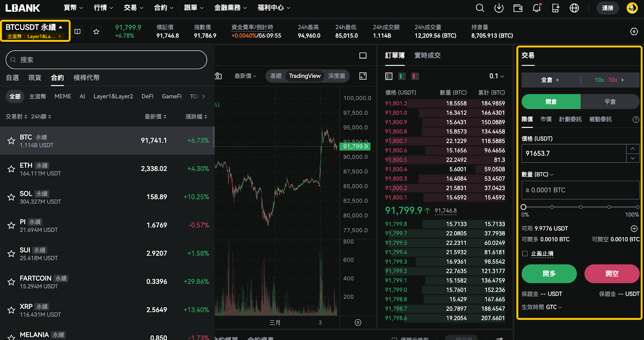This screenshot has height=340, width=644.
Task: Select the TradingView chart mode
Action: click(x=305, y=76)
